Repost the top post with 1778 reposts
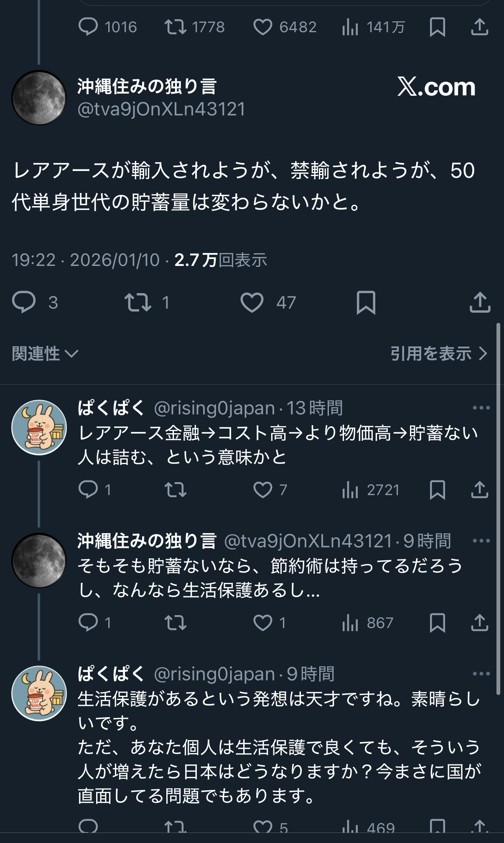 (x=176, y=27)
